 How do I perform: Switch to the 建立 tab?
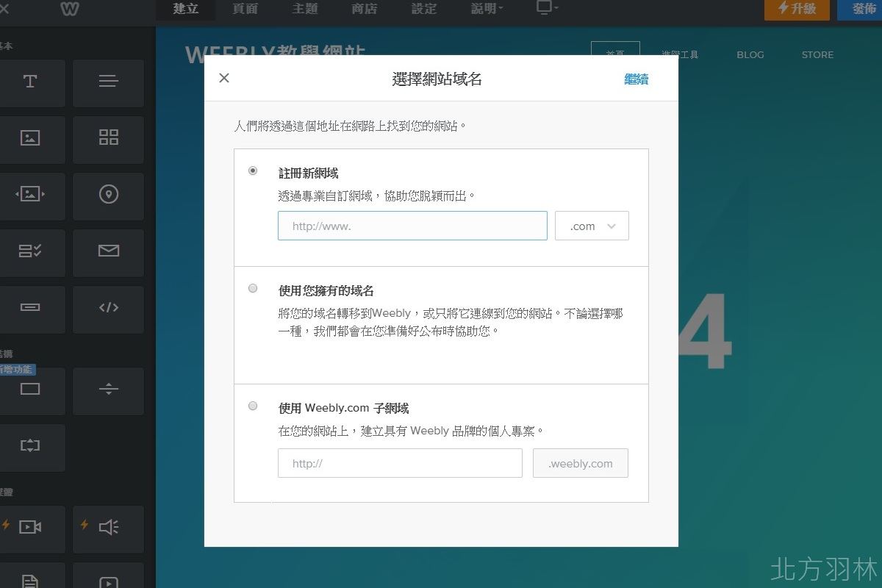[186, 9]
